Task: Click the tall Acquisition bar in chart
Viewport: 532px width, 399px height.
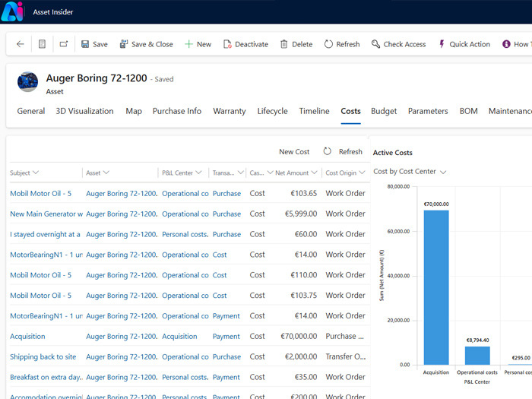Action: (x=435, y=287)
